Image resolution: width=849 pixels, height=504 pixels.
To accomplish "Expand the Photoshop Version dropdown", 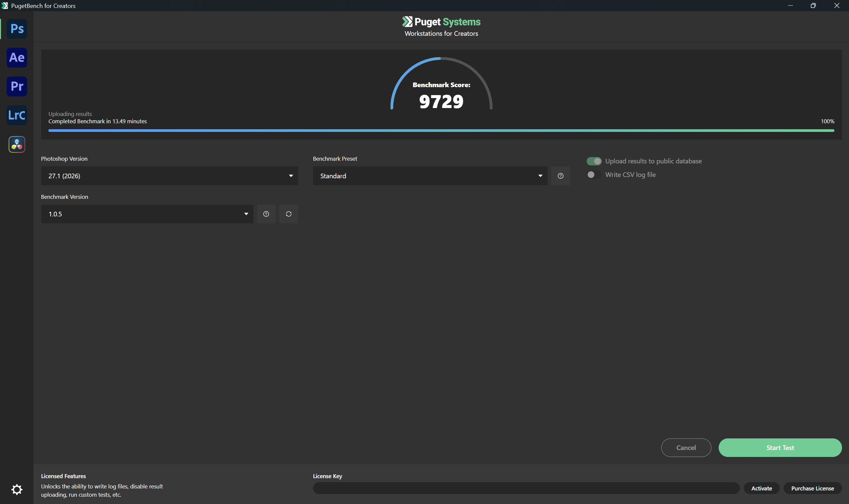I will [x=169, y=176].
